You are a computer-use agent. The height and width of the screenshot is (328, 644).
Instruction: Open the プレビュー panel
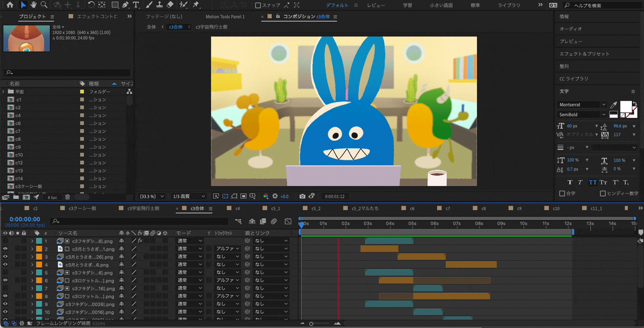(x=571, y=41)
